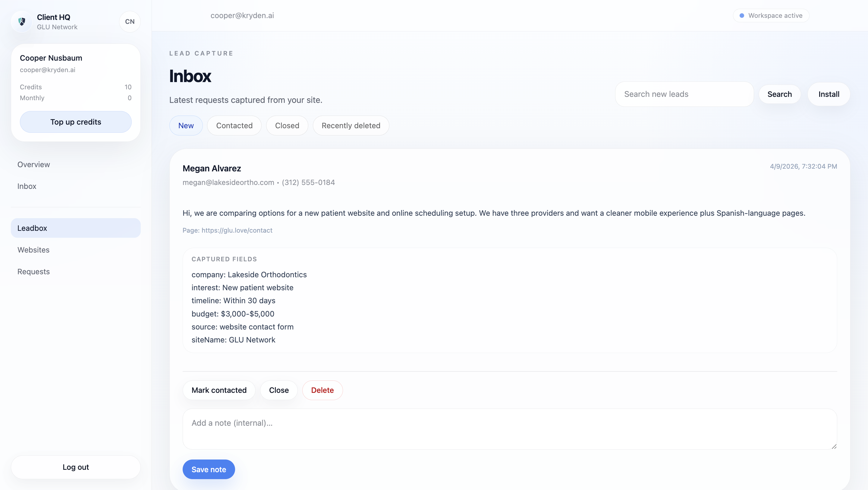Click the Install button
This screenshot has width=868, height=490.
(x=829, y=94)
